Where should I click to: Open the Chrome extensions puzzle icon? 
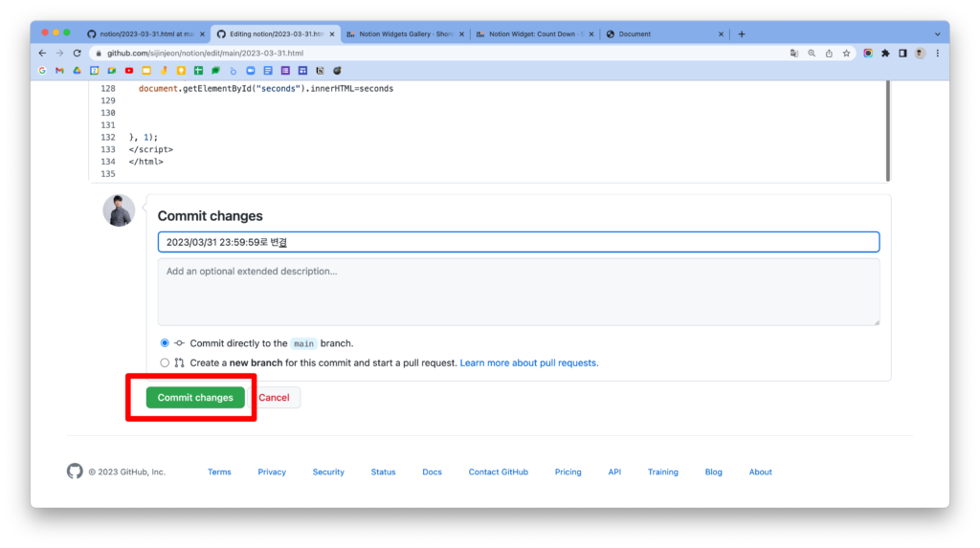[885, 54]
